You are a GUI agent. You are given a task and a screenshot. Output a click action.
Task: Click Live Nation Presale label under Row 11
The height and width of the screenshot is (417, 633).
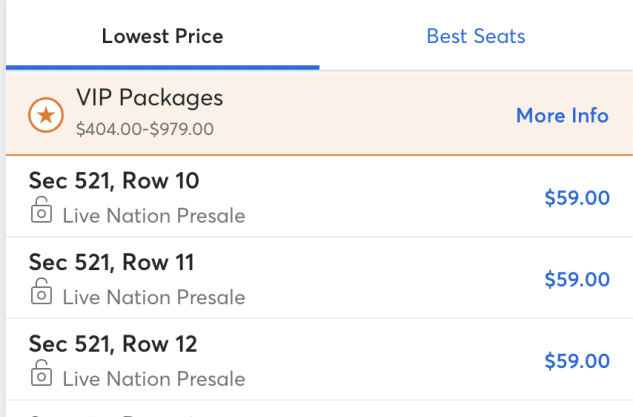(x=154, y=297)
